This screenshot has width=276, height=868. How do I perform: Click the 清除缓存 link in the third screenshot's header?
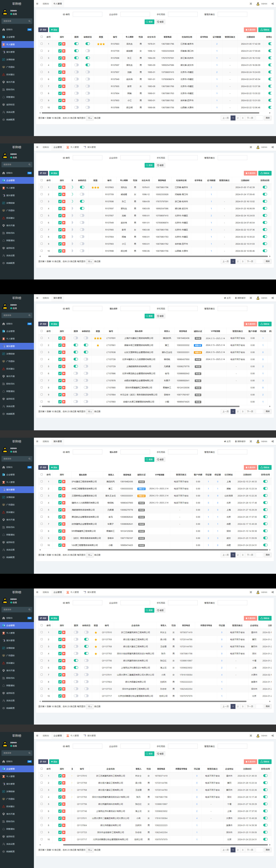click(240, 298)
